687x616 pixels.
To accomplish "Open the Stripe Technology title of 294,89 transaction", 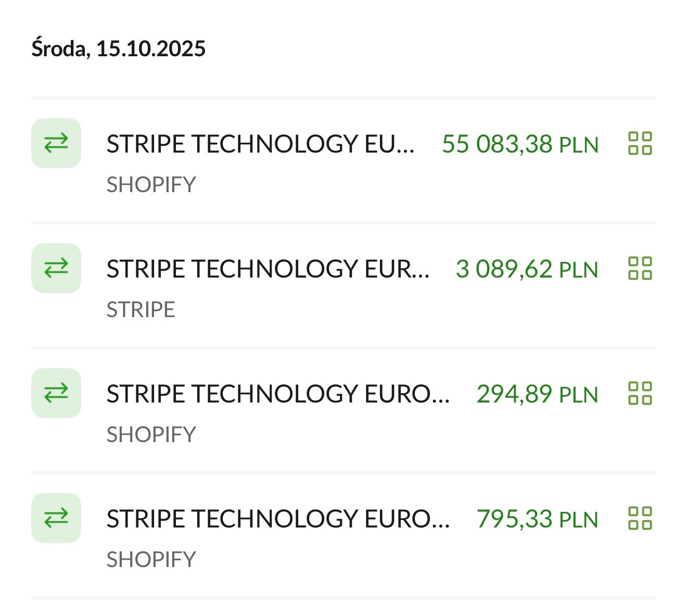I will 278,394.
